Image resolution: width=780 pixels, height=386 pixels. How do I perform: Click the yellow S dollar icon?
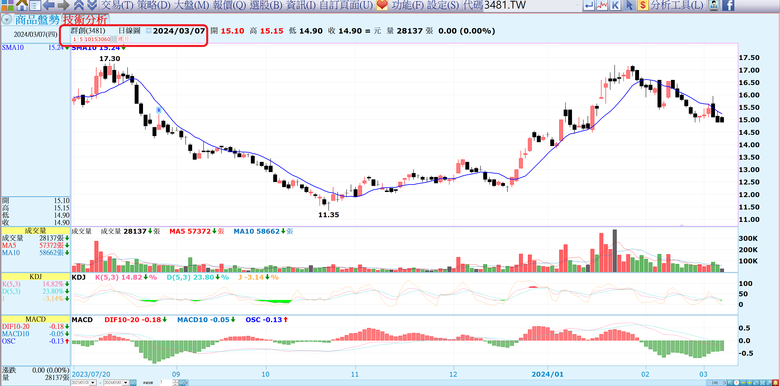[643, 5]
